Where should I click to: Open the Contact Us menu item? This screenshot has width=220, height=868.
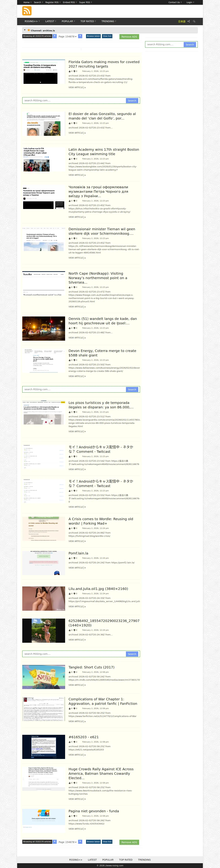pyautogui.click(x=175, y=2)
